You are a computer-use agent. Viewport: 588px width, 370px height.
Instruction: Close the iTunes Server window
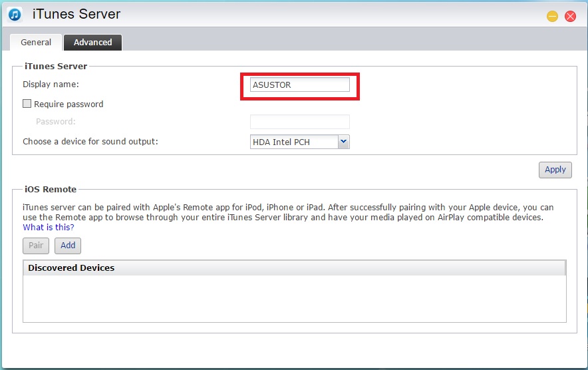pyautogui.click(x=570, y=16)
